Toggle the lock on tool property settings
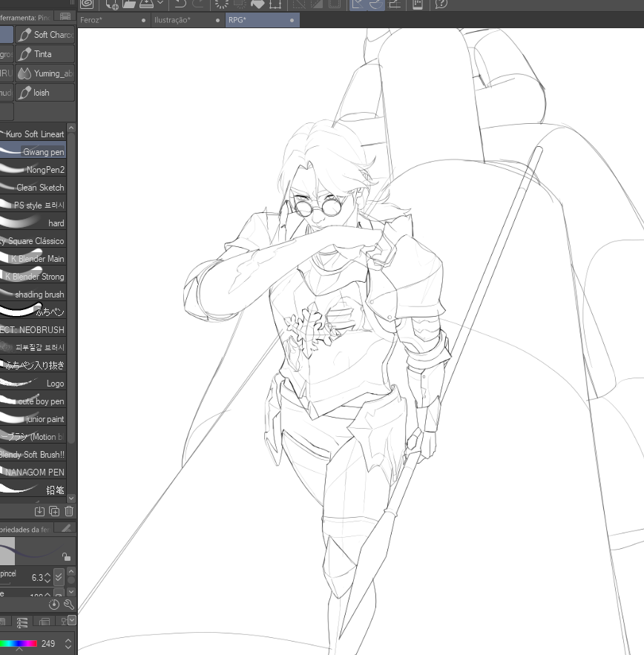 coord(67,558)
